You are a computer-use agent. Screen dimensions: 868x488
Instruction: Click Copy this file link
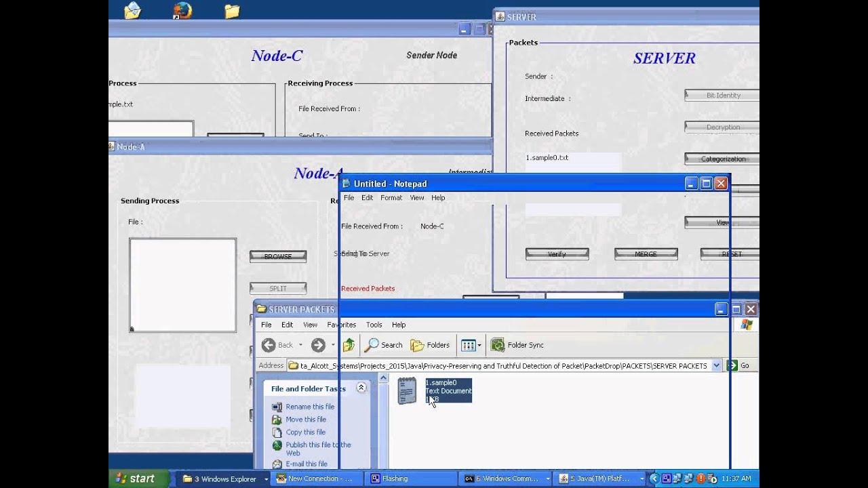[306, 432]
